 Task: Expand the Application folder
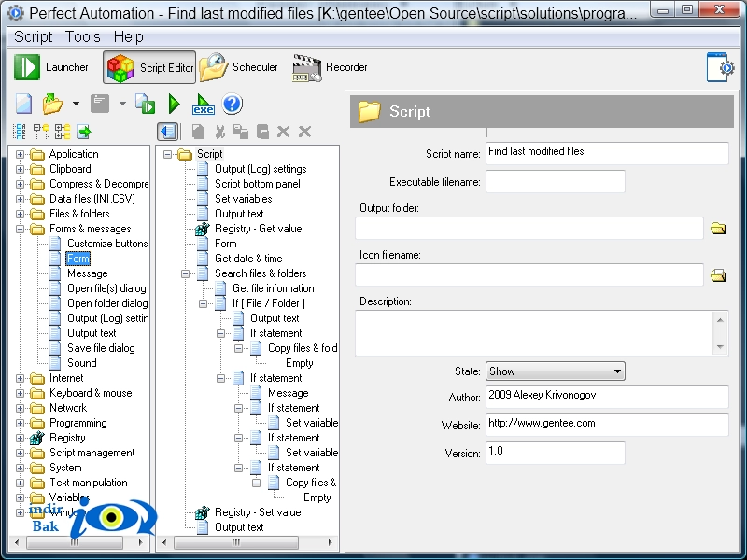20,154
